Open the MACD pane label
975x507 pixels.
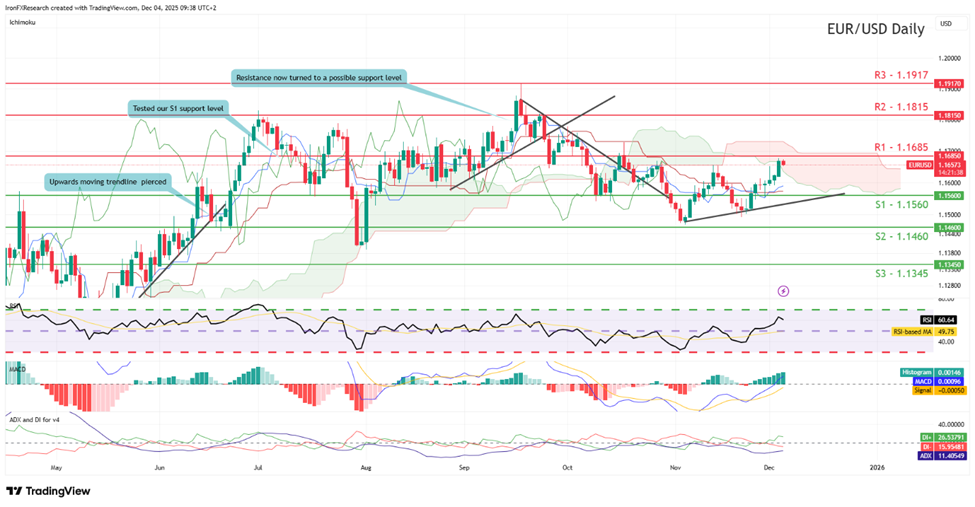point(16,366)
